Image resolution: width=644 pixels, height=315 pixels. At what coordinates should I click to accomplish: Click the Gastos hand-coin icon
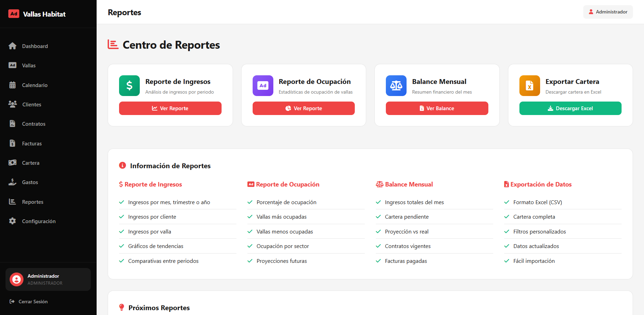pyautogui.click(x=12, y=182)
